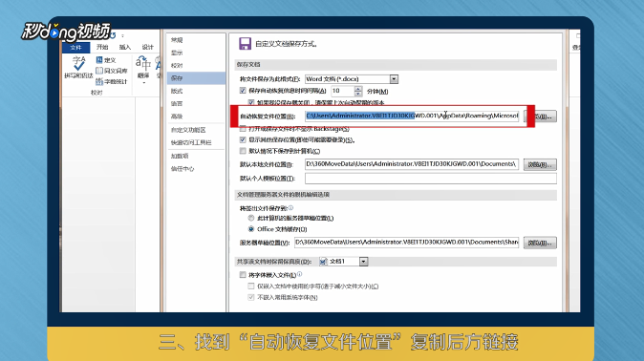The height and width of the screenshot is (361, 644).
Task: Select Office 文档缓存 radio button
Action: 251,229
